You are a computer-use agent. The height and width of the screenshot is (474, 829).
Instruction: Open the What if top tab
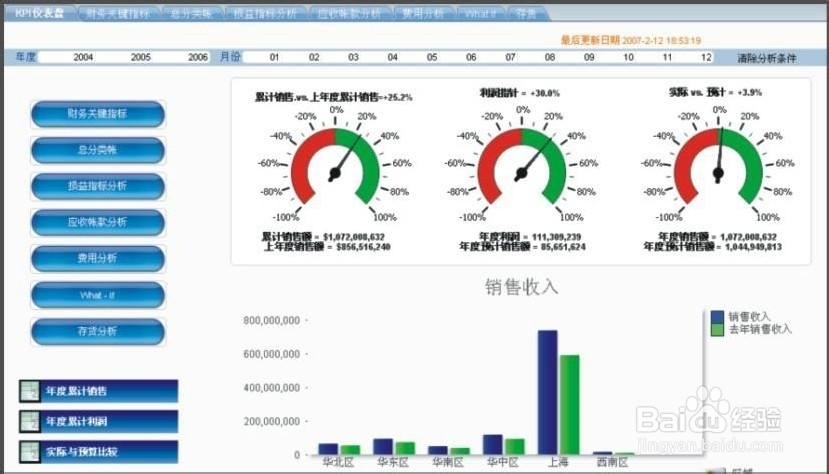[480, 14]
